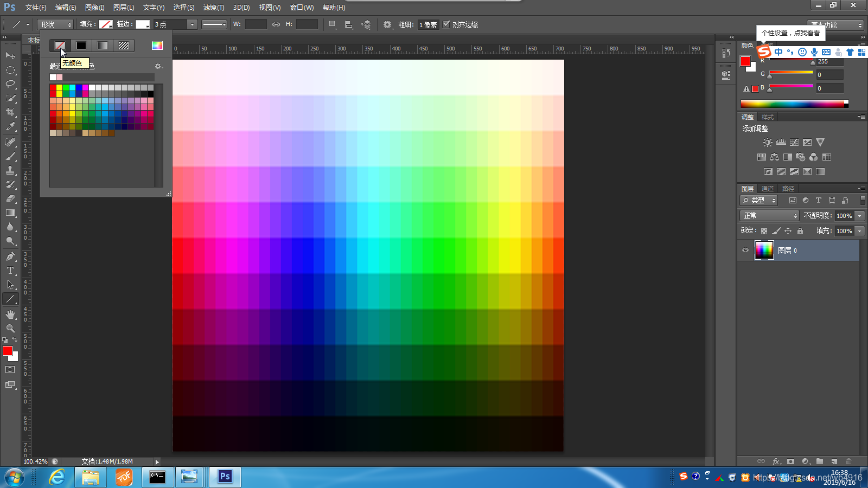Screen dimensions: 868x488
Task: Open the 形状 tool mode dropdown
Action: 55,24
